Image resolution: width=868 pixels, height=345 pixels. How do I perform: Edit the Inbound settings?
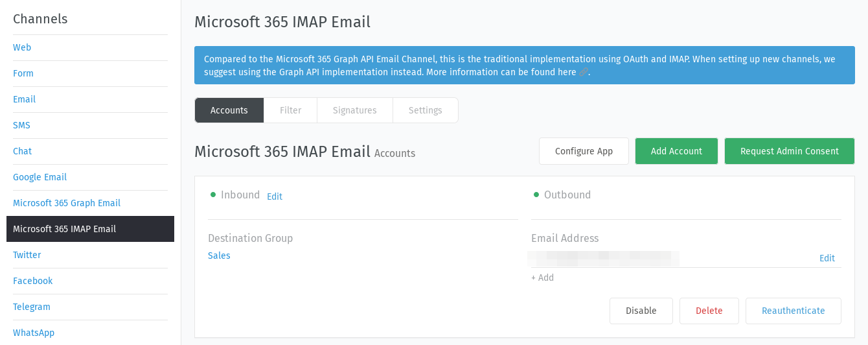click(x=275, y=196)
